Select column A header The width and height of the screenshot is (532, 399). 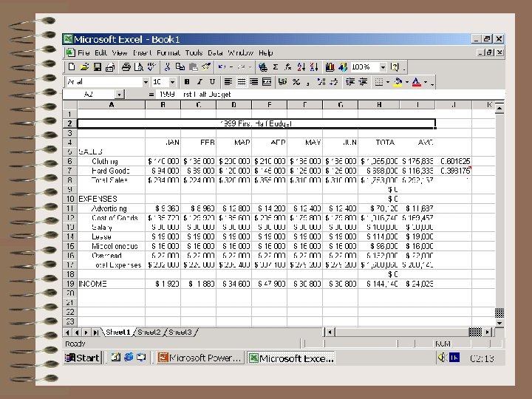pos(112,105)
